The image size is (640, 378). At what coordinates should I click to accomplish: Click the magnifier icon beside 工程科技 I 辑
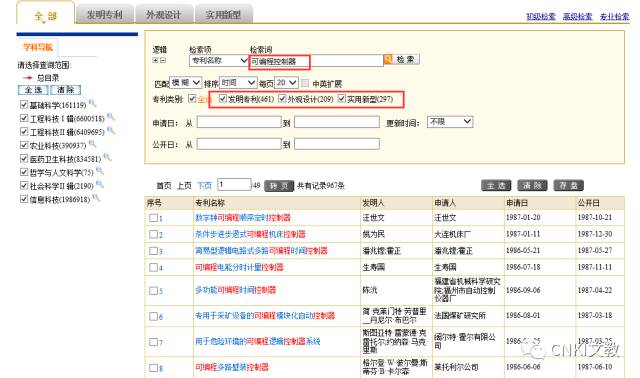tap(111, 117)
